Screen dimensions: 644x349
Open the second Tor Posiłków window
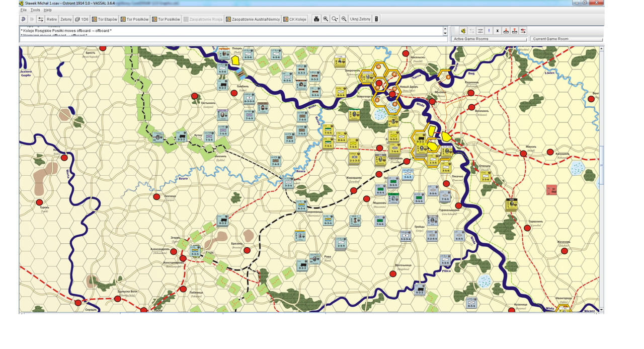[x=166, y=19]
